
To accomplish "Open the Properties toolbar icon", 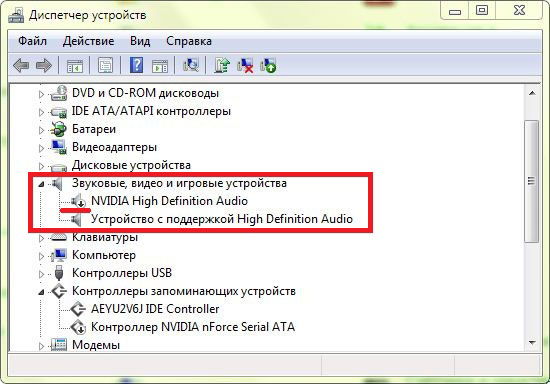I will coord(105,66).
